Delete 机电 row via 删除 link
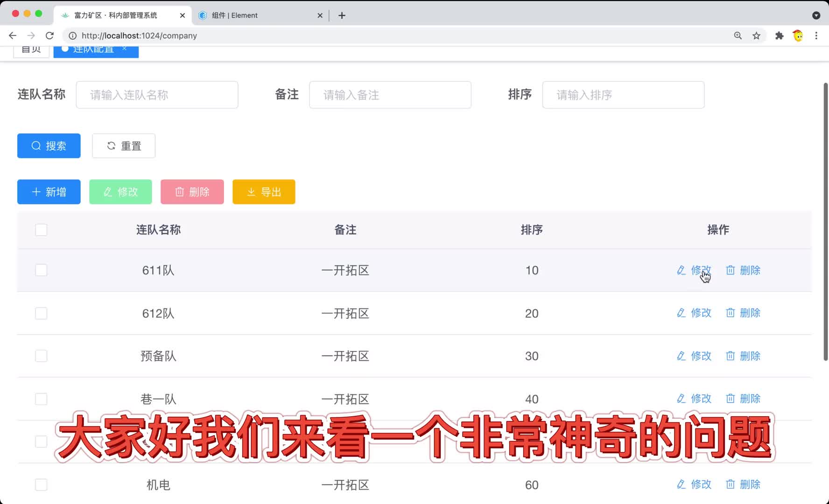 point(743,484)
